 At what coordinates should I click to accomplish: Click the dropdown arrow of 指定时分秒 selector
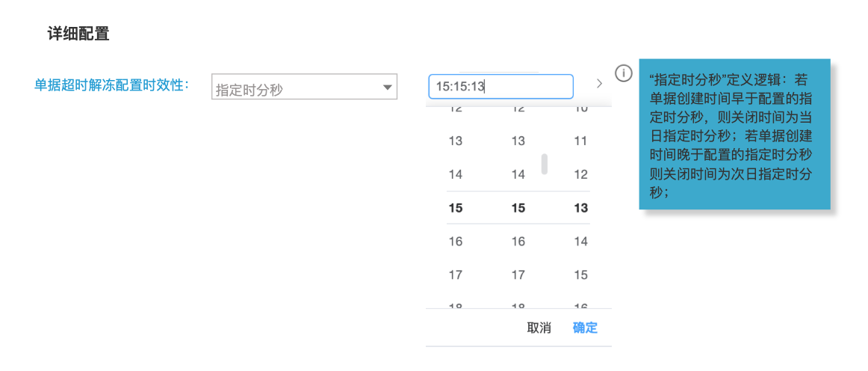point(387,88)
